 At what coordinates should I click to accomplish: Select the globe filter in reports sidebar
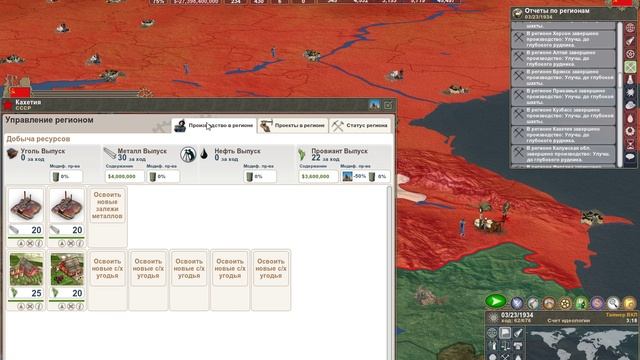point(631,28)
